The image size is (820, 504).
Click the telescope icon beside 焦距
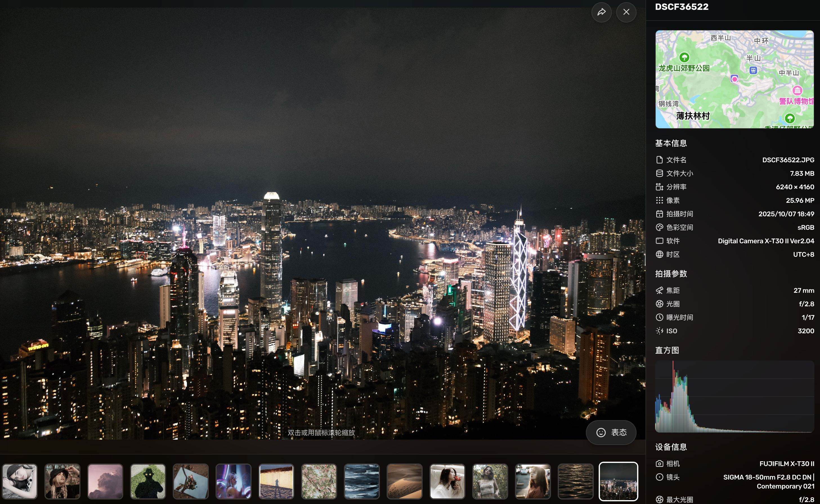[x=659, y=290]
